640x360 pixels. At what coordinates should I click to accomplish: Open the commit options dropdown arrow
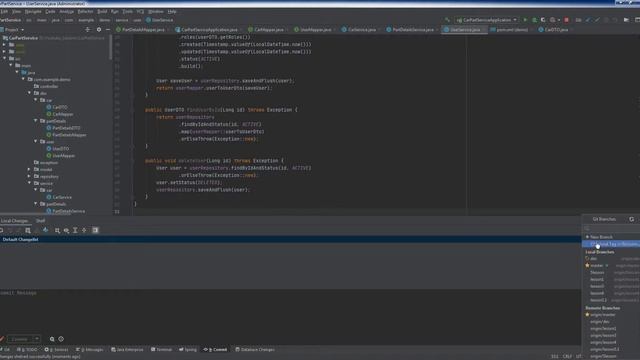coord(37,339)
